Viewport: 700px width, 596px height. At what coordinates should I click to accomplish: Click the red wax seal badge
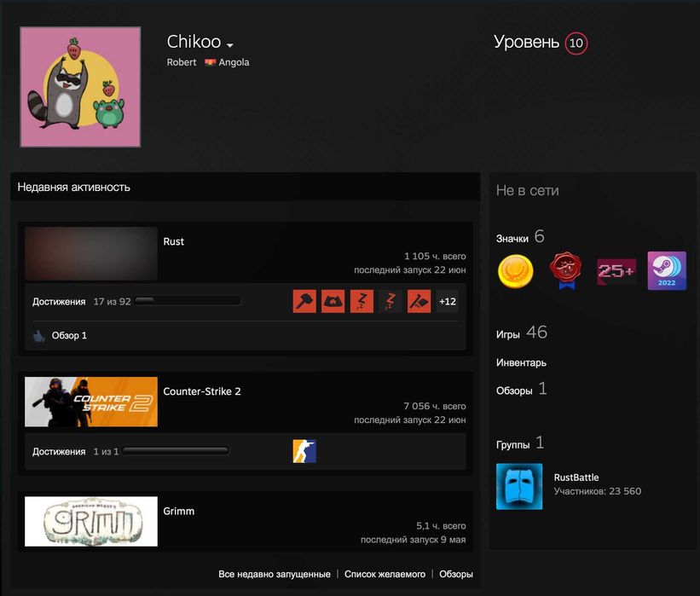point(565,271)
